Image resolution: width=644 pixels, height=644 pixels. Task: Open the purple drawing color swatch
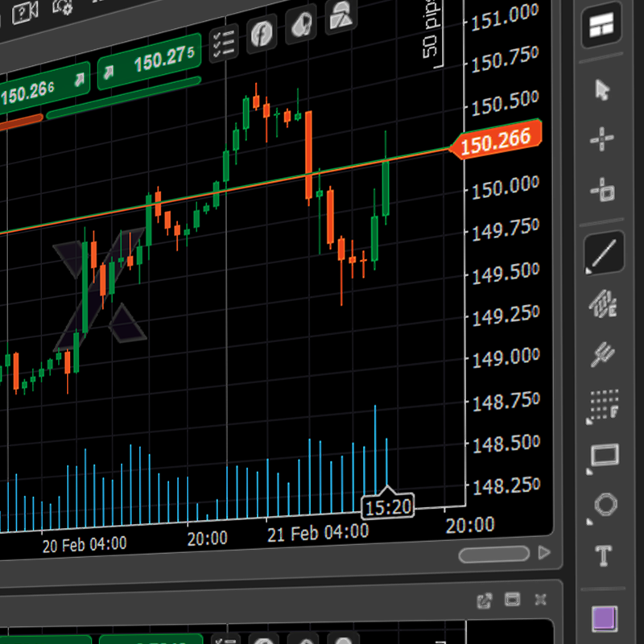point(604,619)
